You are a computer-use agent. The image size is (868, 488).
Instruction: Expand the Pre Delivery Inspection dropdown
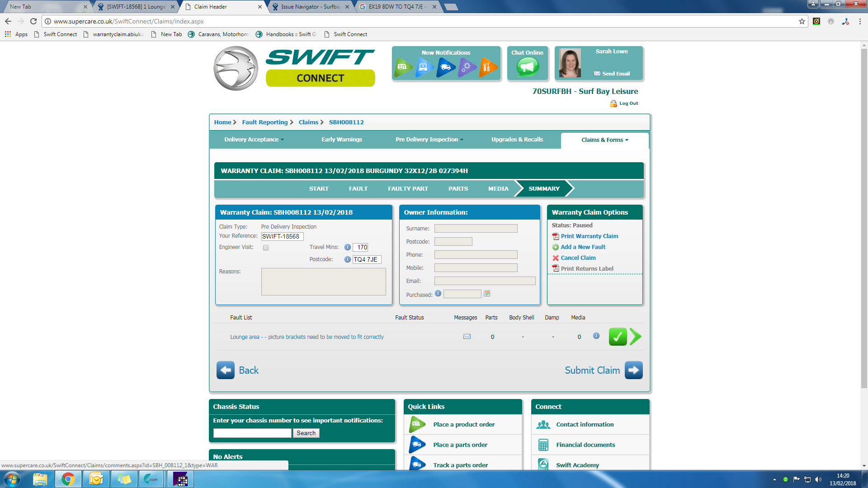tap(429, 140)
